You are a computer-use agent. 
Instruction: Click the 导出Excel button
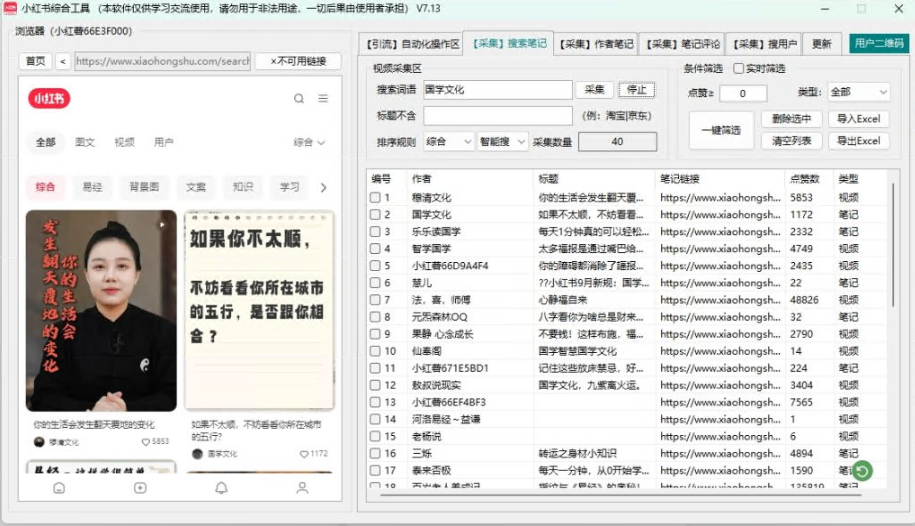858,141
